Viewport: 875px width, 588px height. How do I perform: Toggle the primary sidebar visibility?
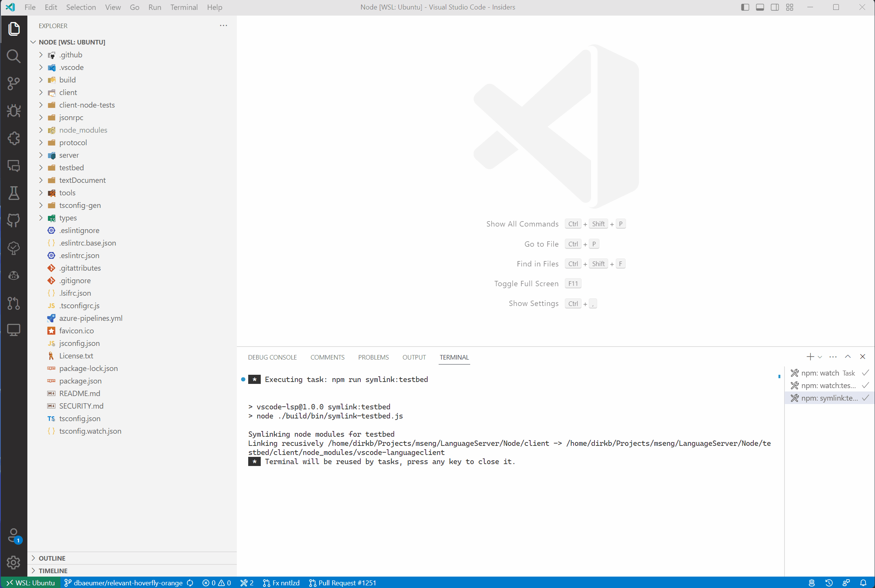pyautogui.click(x=745, y=7)
